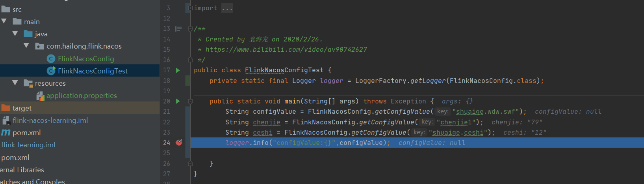Expand the folded import block
Screen dimensions: 644x184
point(190,8)
